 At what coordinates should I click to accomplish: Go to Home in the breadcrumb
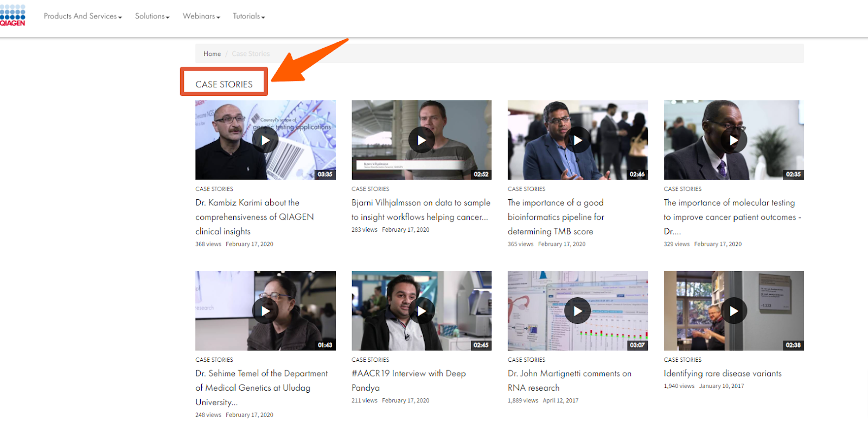pos(212,54)
